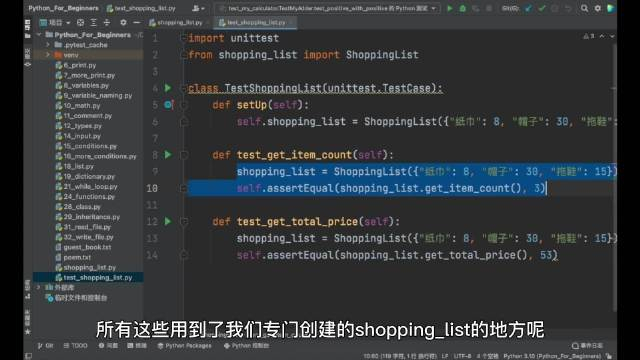Click cursor position in status bar
This screenshot has width=640, height=360.
[x=400, y=356]
